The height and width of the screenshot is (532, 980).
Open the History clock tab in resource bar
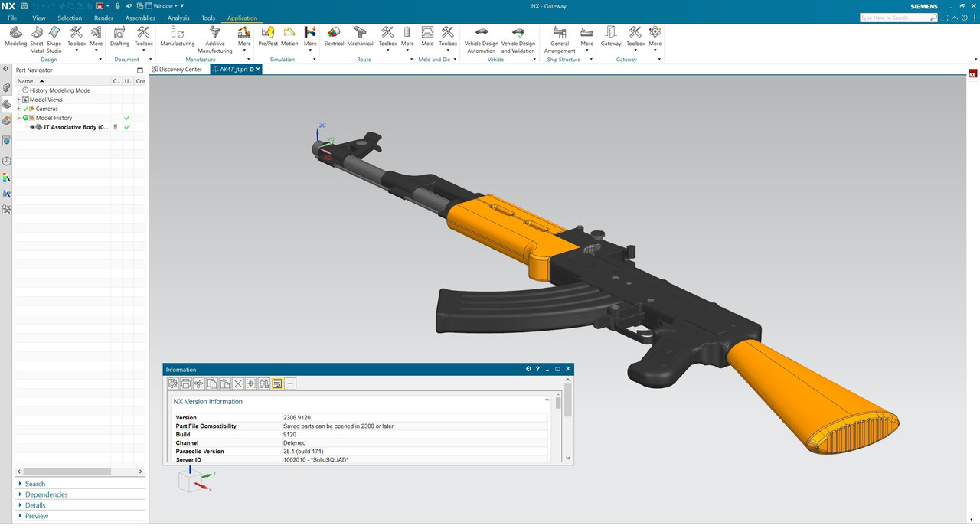coord(7,161)
